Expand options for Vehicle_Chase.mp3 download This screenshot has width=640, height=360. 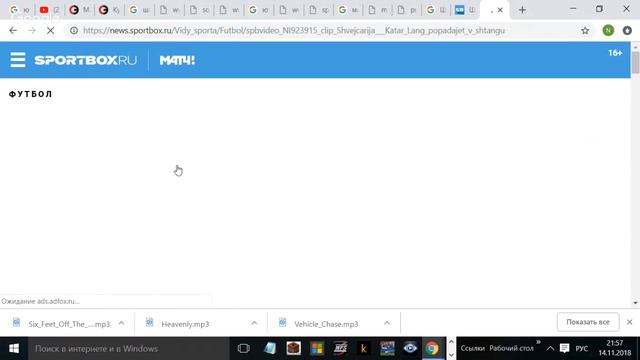pyautogui.click(x=387, y=323)
